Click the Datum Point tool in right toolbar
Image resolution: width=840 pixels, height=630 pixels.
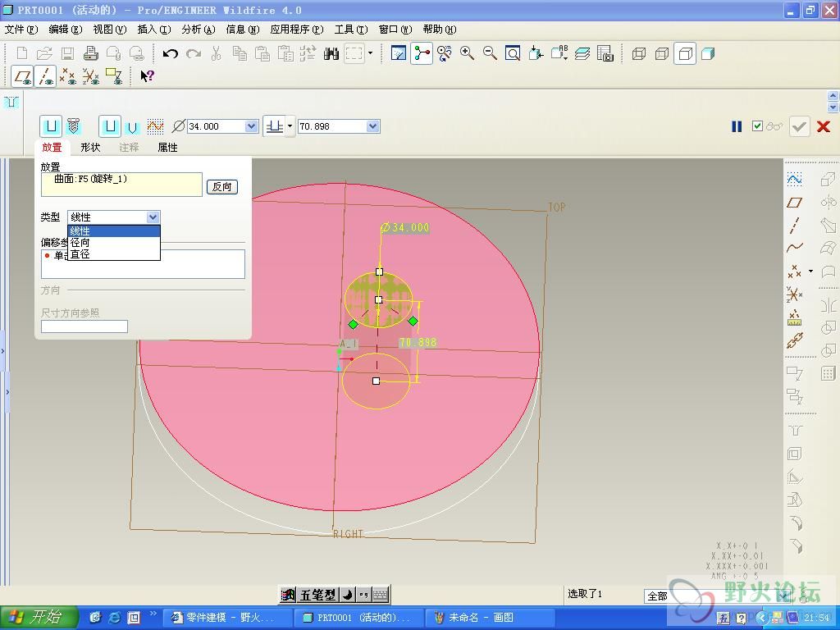tap(794, 271)
